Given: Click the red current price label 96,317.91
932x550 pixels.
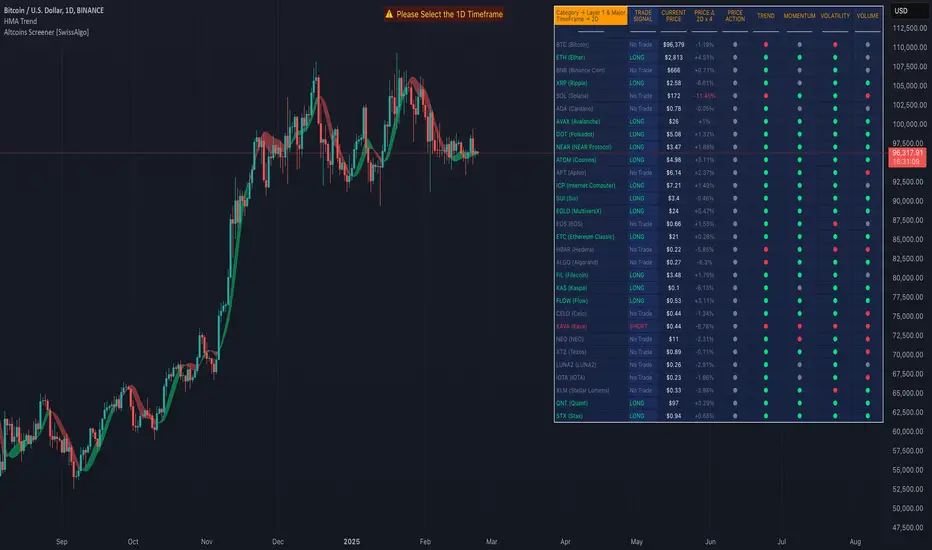Looking at the screenshot, I should coord(907,157).
